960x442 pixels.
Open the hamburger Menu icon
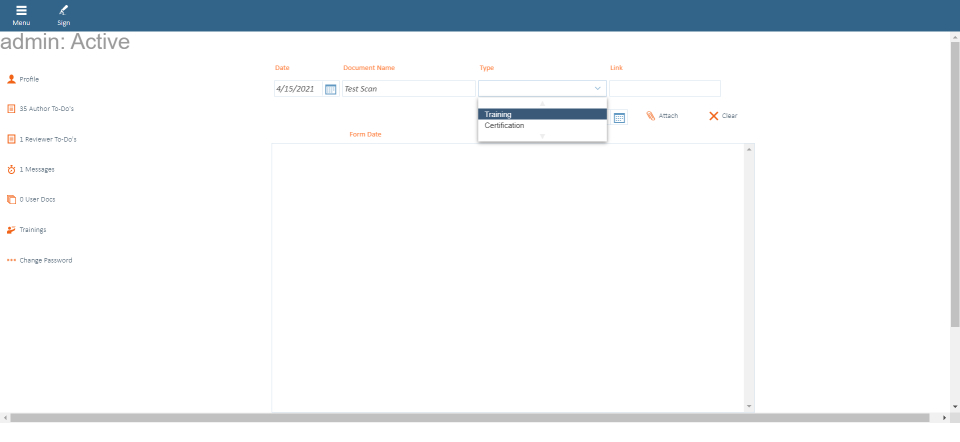click(20, 11)
